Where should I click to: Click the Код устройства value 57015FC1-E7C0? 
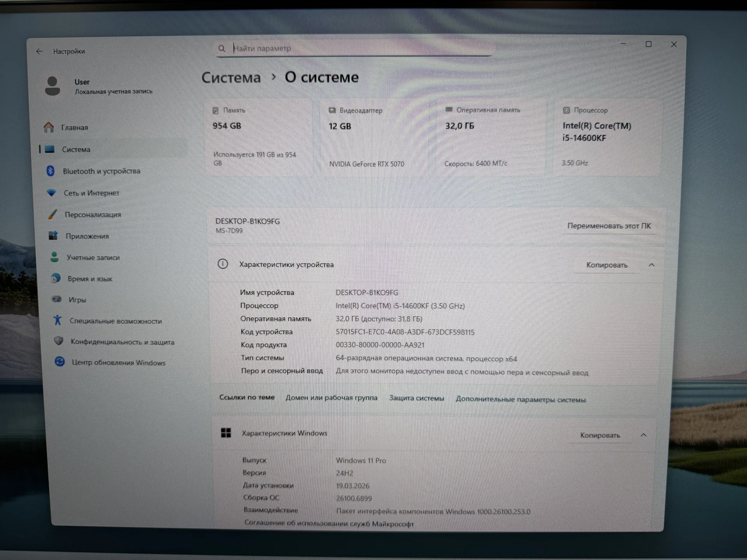point(405,332)
